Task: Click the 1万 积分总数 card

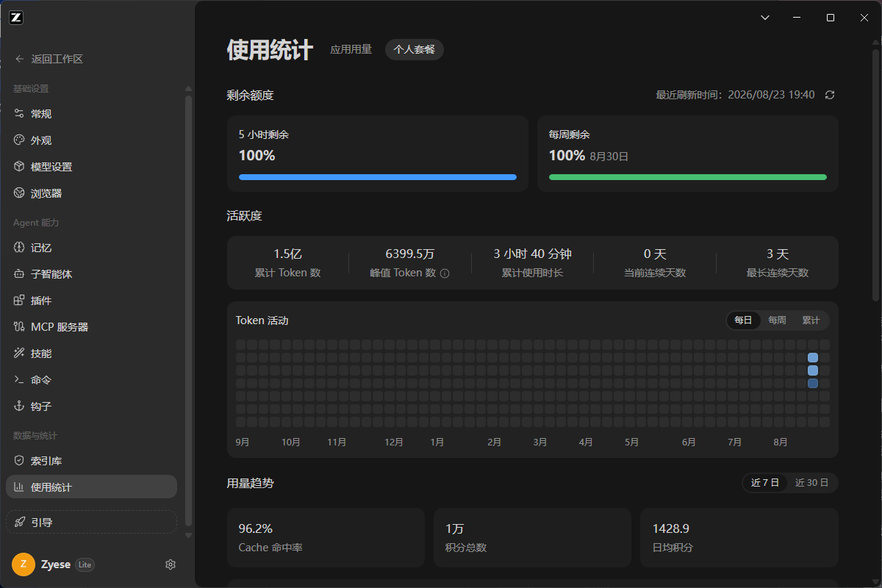Action: coord(532,537)
